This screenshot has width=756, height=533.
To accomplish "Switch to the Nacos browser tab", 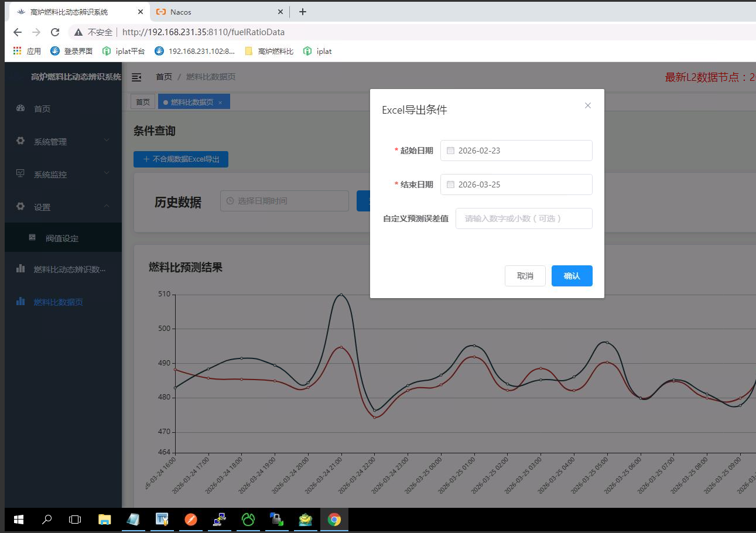I will [220, 12].
